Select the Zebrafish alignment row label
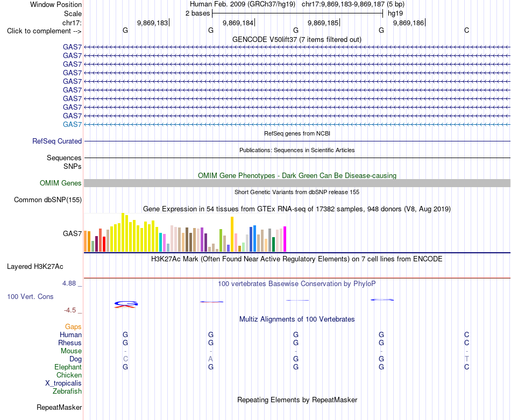Image resolution: width=511 pixels, height=420 pixels. pos(67,391)
